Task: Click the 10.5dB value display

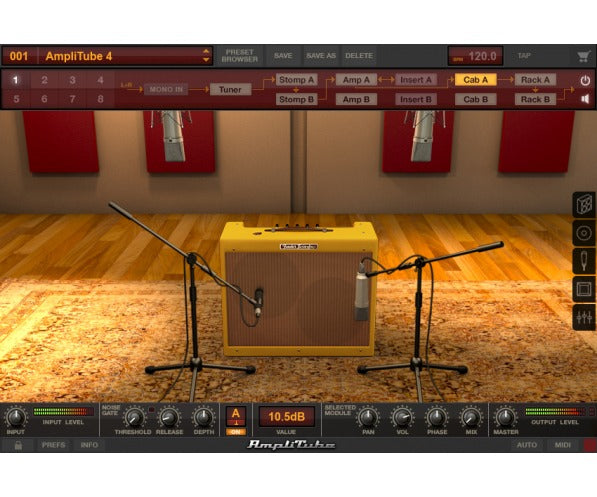Action: 286,417
